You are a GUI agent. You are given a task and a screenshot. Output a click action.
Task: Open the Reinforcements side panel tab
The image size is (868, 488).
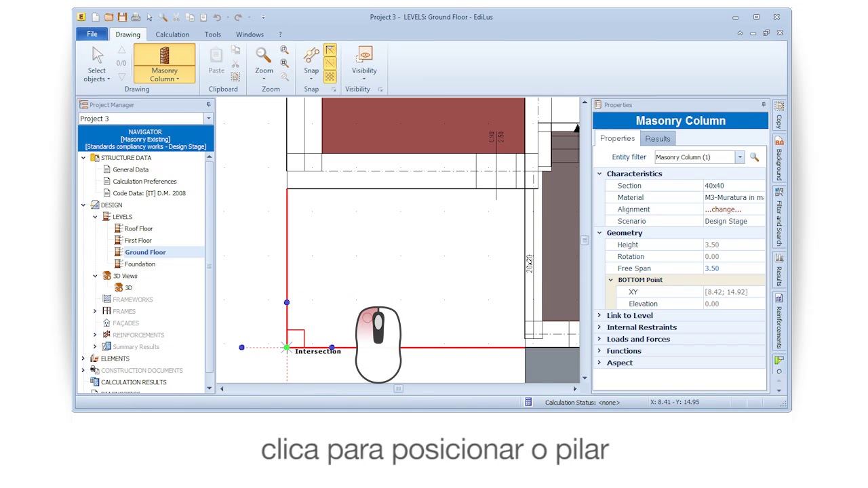(x=779, y=321)
